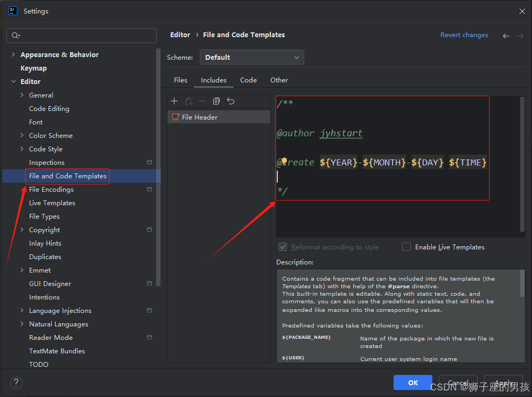This screenshot has height=397, width=532.
Task: Select Code Editing settings
Action: pos(49,109)
